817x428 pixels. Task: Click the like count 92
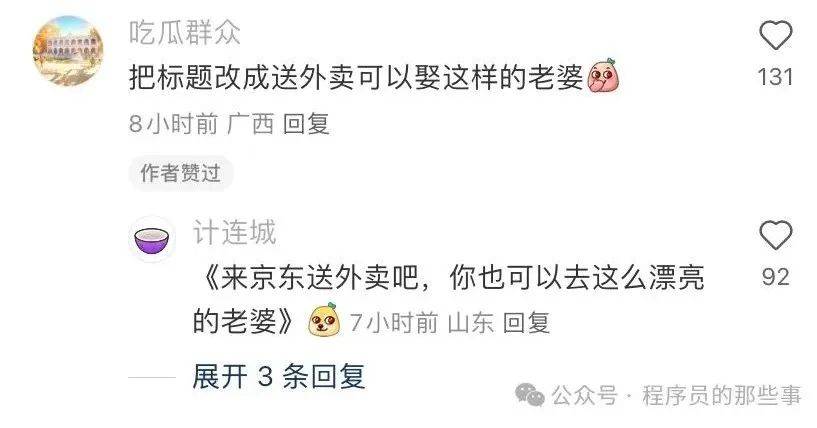click(x=775, y=276)
